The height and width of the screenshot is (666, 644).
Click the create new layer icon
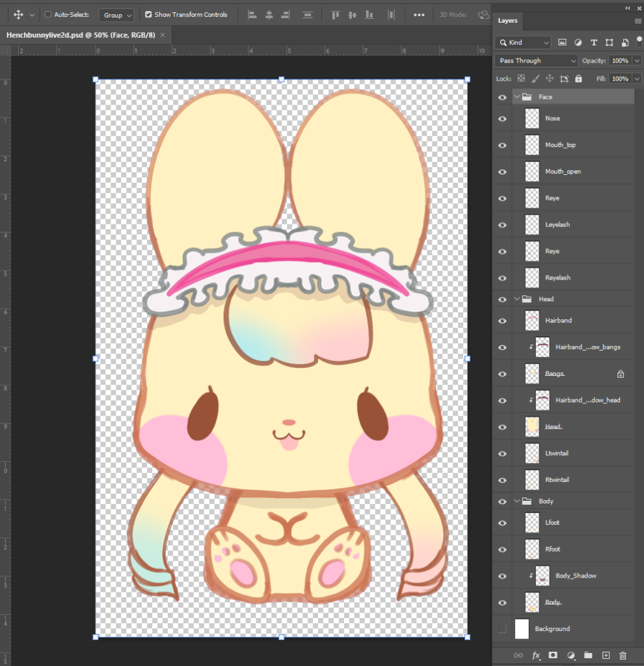tap(606, 655)
